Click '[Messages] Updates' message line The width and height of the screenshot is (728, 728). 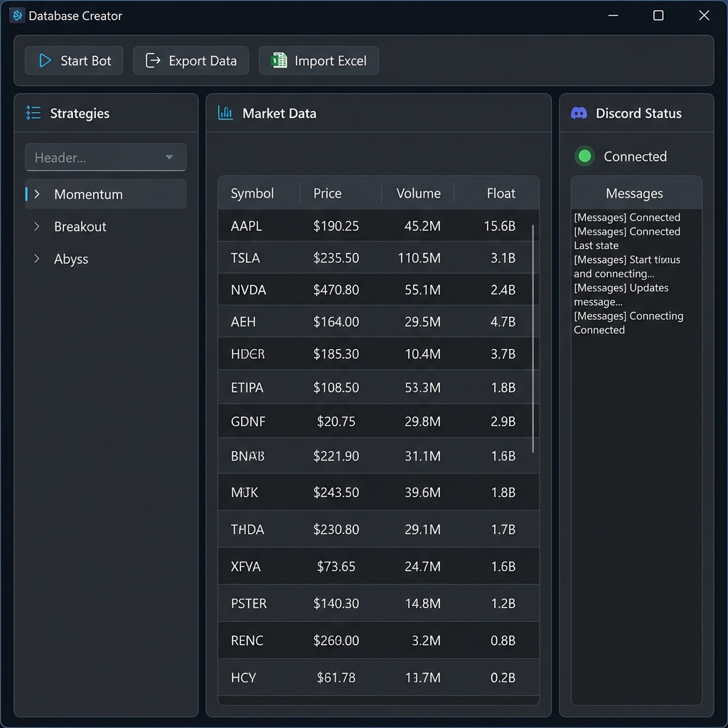pyautogui.click(x=621, y=288)
